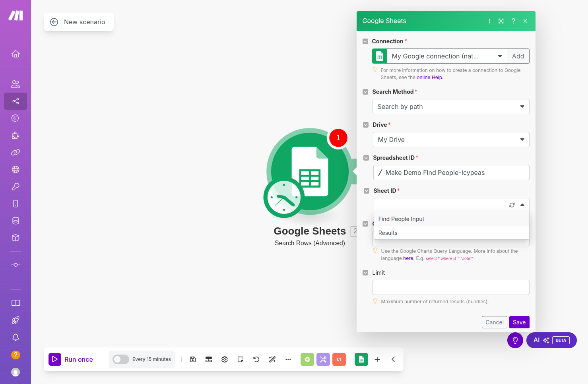The image size is (588, 384).
Task: Click the Cancel button
Action: (495, 322)
